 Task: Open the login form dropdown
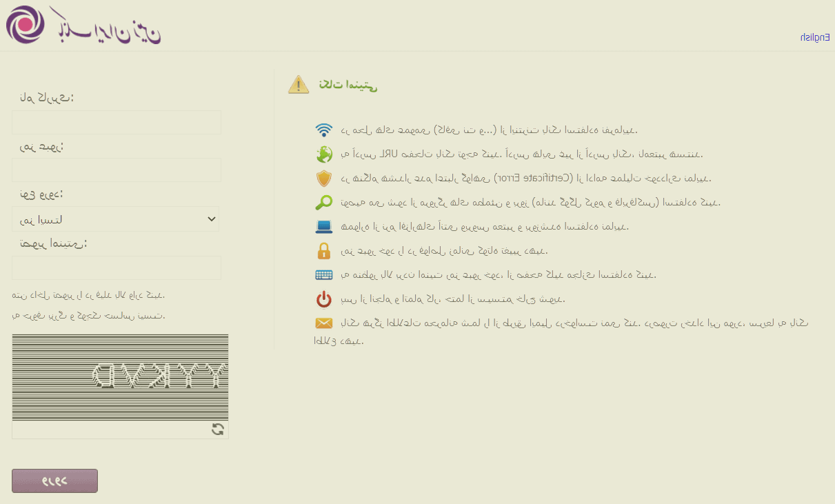point(116,219)
